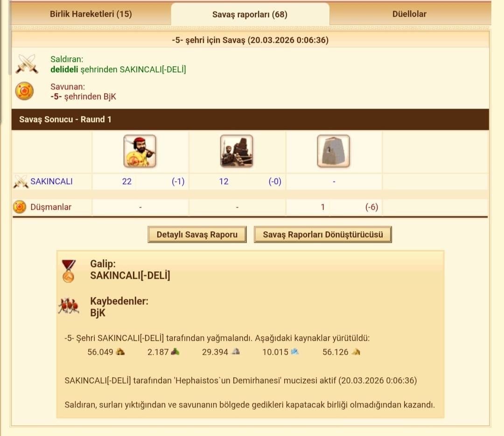Open Savaş Raporları Dönüştürücüsü button
504x436 pixels.
[323, 235]
